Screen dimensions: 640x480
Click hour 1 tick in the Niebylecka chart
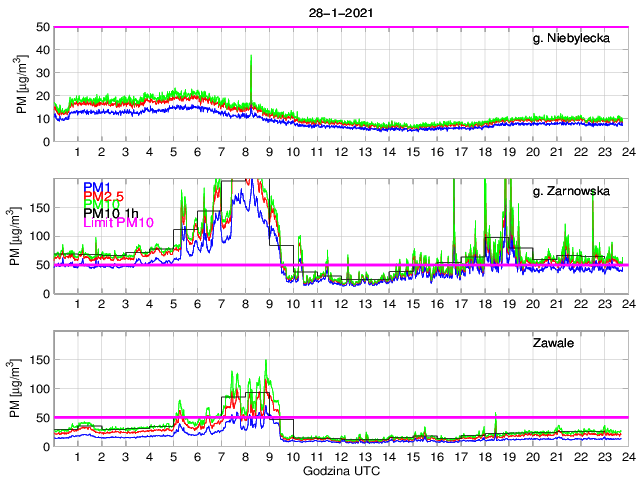(x=78, y=152)
